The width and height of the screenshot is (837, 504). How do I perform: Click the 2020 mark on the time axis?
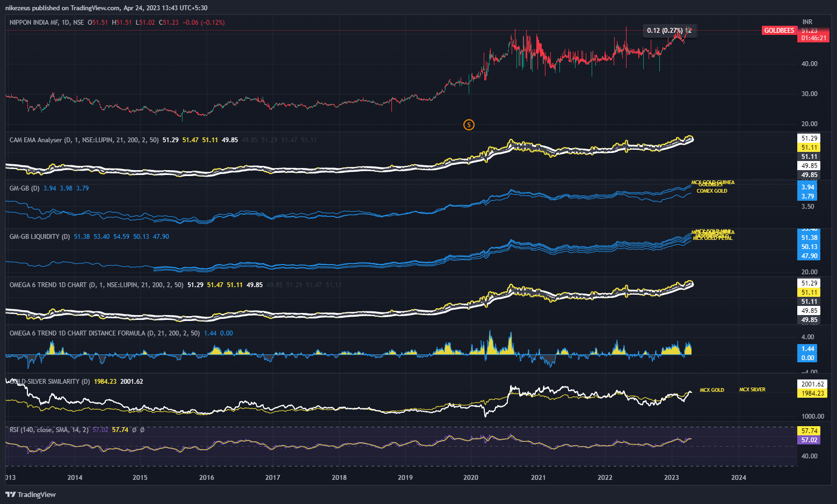pyautogui.click(x=471, y=478)
